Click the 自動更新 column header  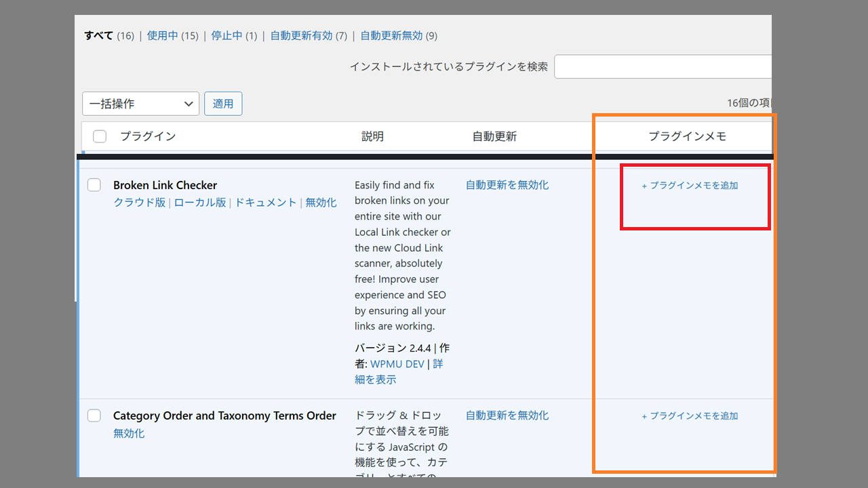tap(494, 136)
